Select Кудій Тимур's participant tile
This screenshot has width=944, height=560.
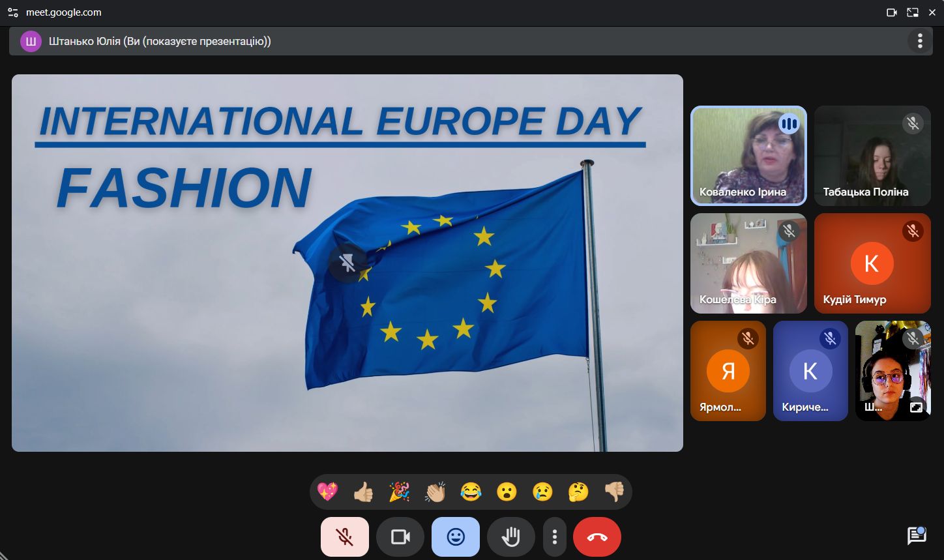click(872, 263)
